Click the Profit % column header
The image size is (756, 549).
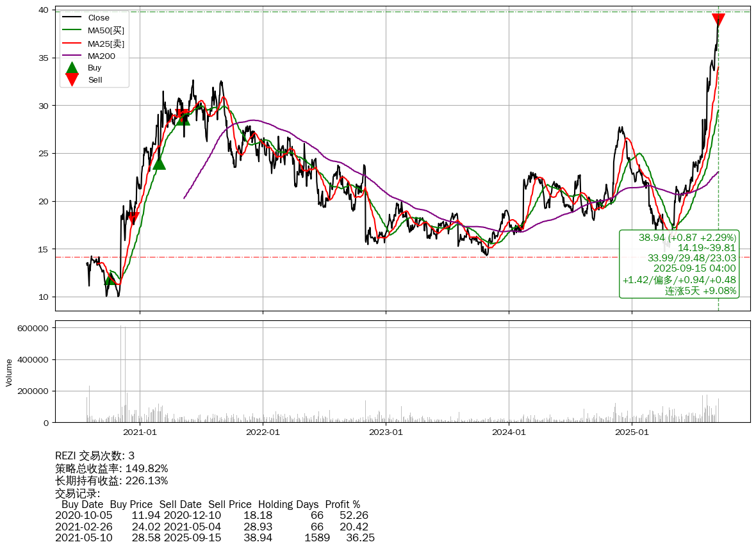(x=342, y=504)
